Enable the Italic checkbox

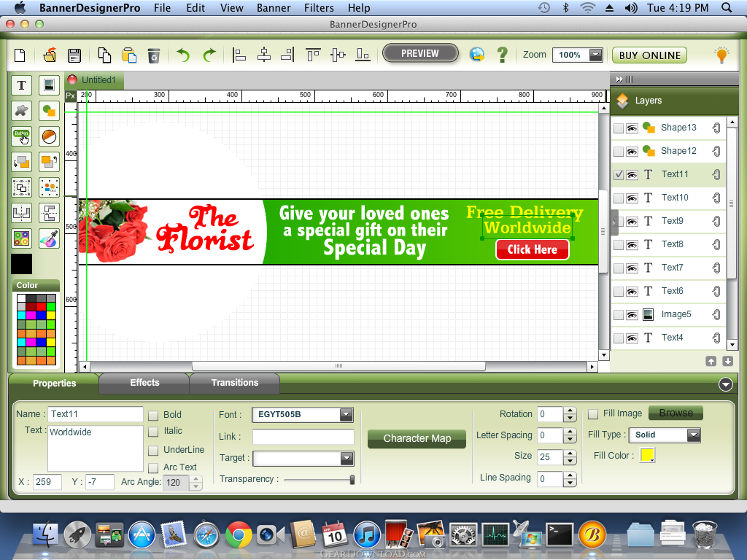coord(153,432)
